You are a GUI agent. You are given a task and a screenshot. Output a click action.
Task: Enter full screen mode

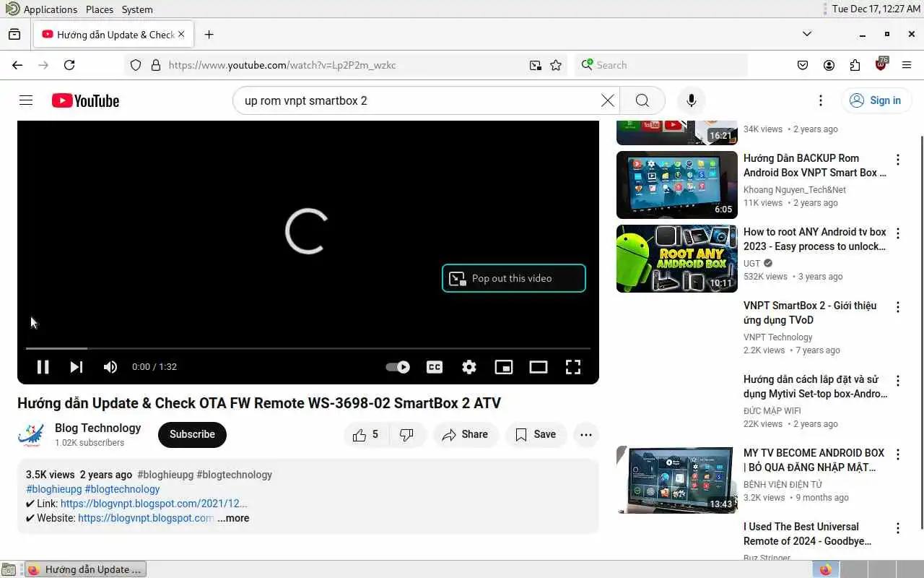pos(573,367)
